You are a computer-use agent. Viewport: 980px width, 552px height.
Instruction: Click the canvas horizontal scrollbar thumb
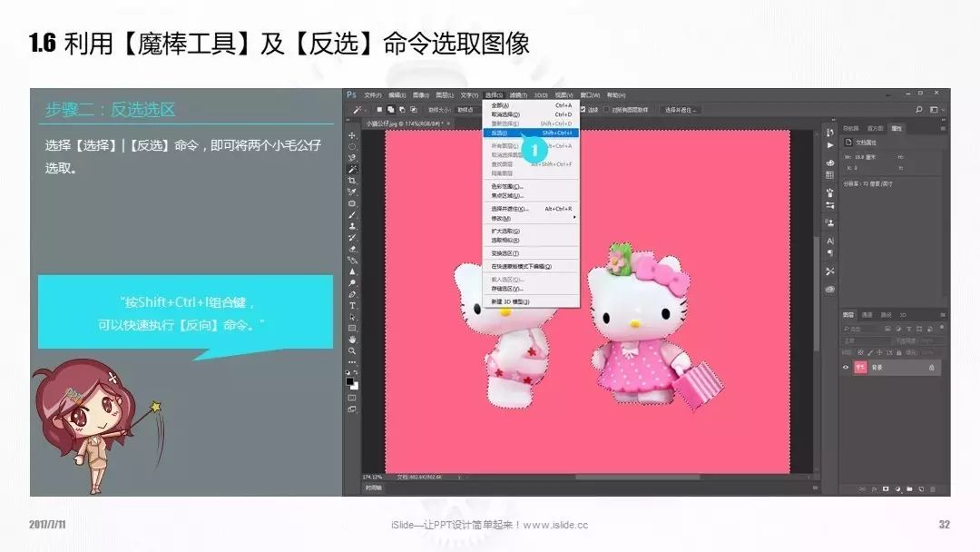tap(638, 477)
